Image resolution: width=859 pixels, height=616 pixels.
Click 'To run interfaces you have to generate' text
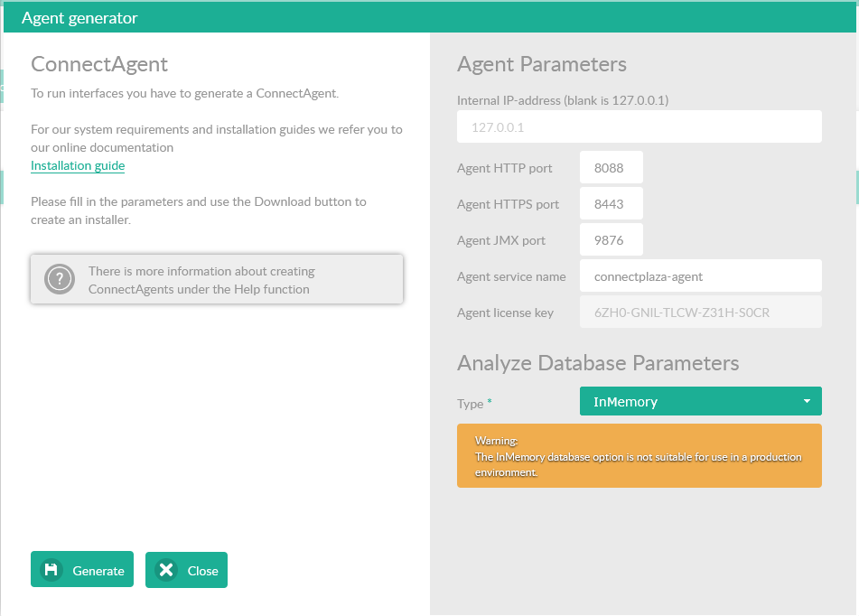184,93
